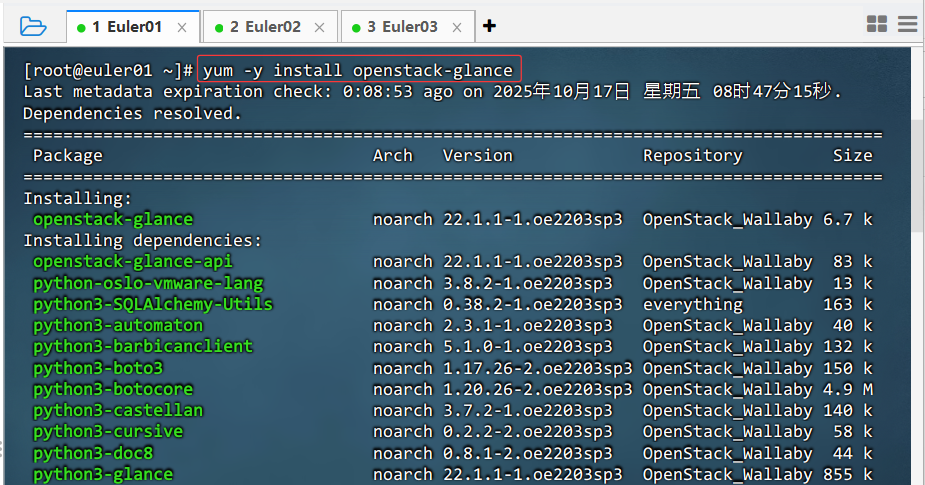This screenshot has width=925, height=485.
Task: Click the openstack-glance-api package name
Action: (x=133, y=261)
